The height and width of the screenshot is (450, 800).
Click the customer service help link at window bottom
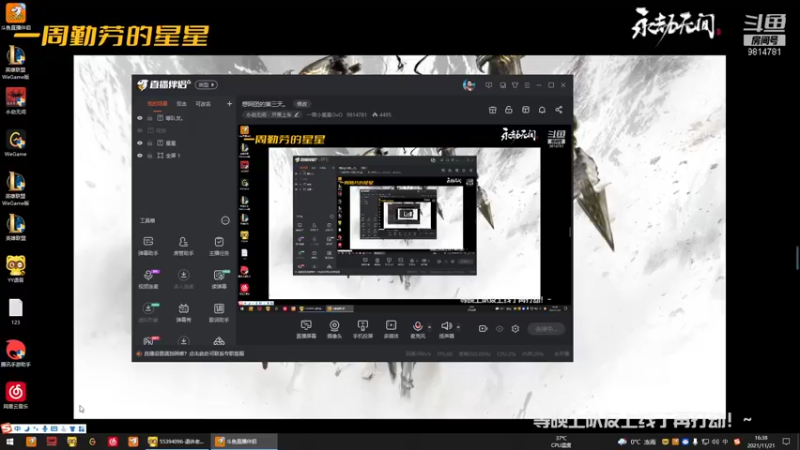(194, 354)
